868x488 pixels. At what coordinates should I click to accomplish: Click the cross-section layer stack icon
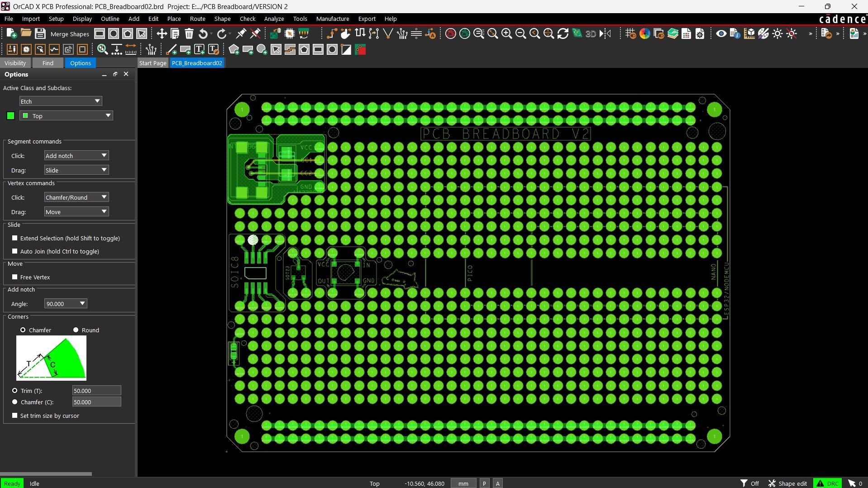click(x=673, y=33)
